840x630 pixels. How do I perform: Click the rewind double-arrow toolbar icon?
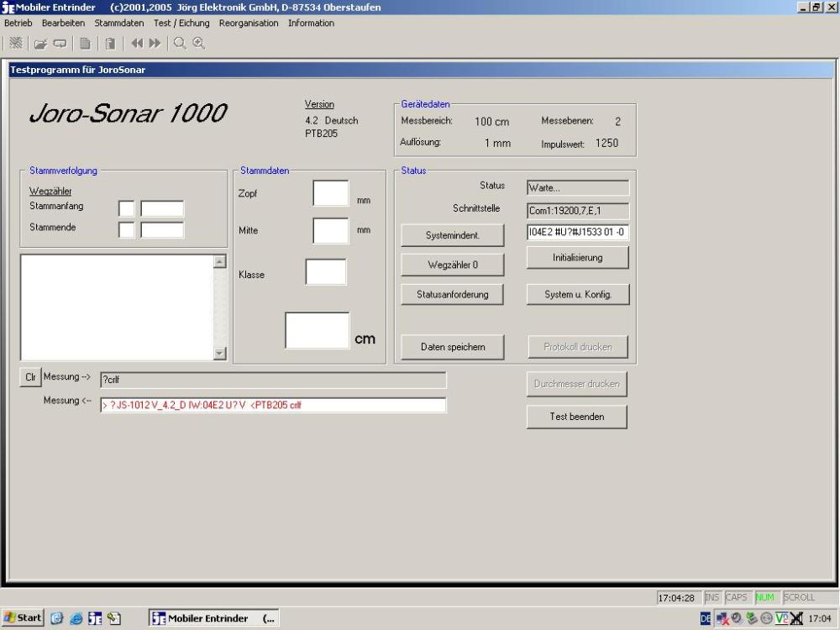(x=137, y=44)
